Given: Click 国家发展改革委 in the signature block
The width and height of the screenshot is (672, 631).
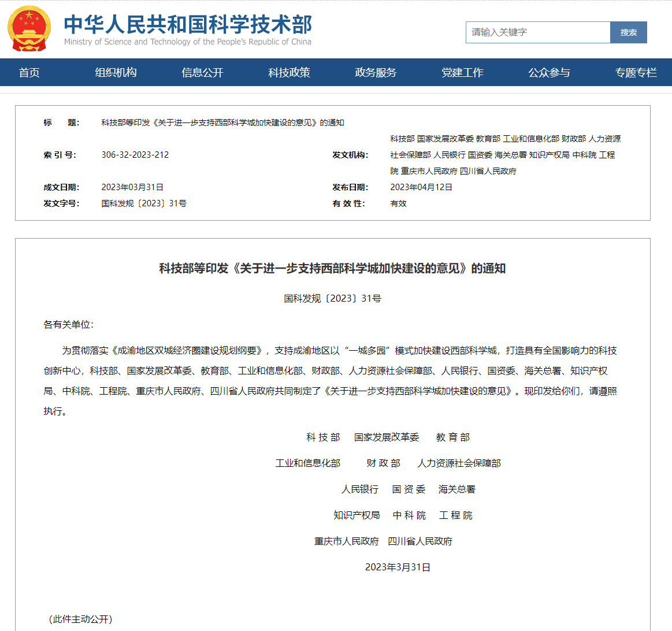Looking at the screenshot, I should point(387,437).
